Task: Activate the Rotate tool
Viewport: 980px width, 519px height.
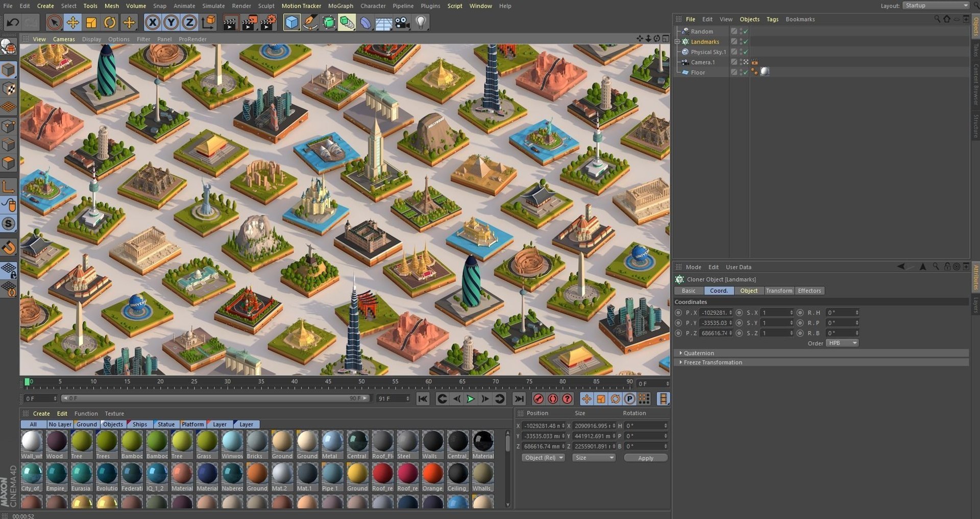Action: tap(110, 22)
